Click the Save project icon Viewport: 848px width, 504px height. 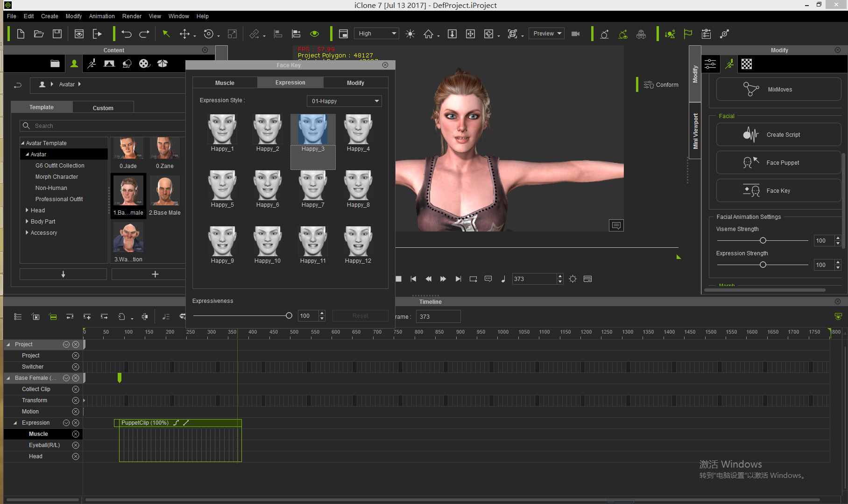tap(57, 34)
